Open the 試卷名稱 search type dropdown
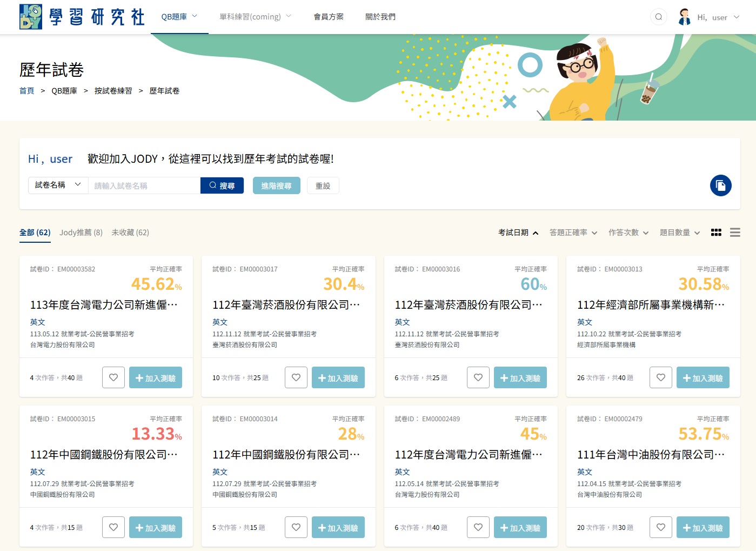Screen dimensions: 756x551 [58, 185]
